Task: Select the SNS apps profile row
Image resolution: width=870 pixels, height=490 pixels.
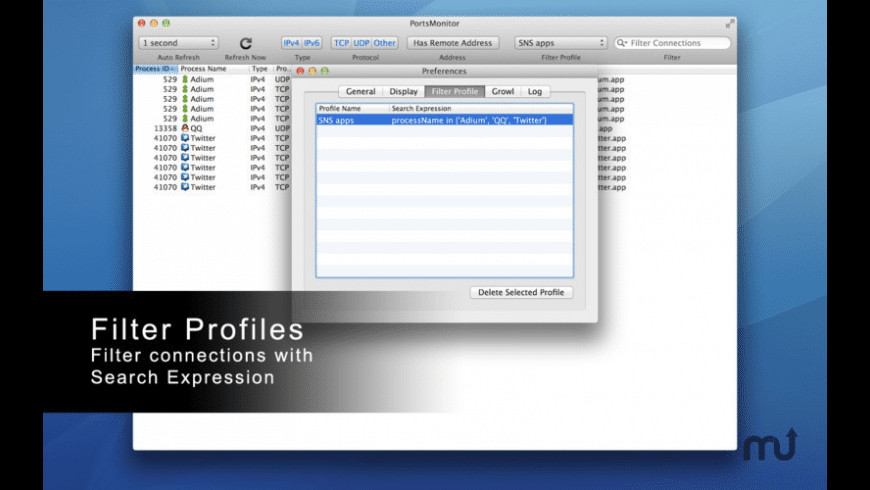Action: [444, 120]
